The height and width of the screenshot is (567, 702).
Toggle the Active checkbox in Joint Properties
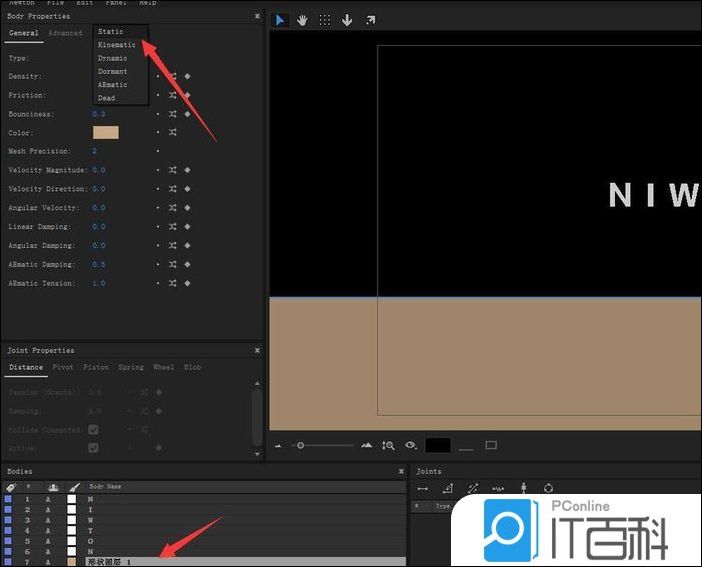point(93,447)
